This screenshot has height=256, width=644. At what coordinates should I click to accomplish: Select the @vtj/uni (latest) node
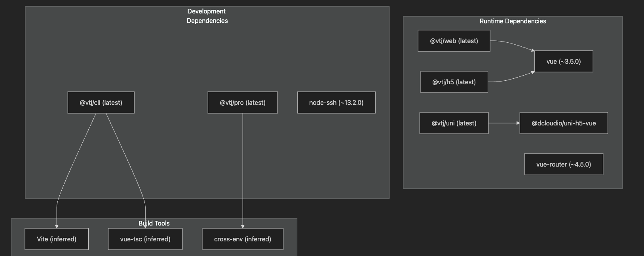click(454, 123)
